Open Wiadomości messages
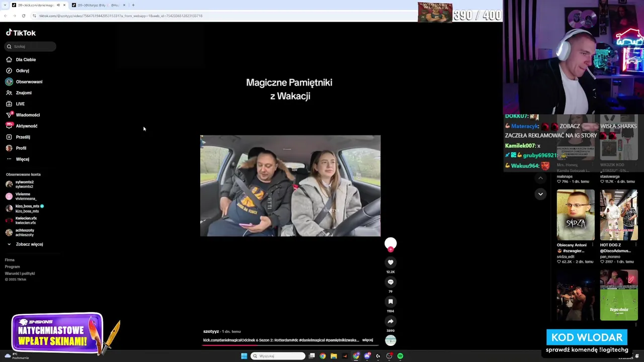Screen dimensions: 644x362 click(x=23, y=115)
